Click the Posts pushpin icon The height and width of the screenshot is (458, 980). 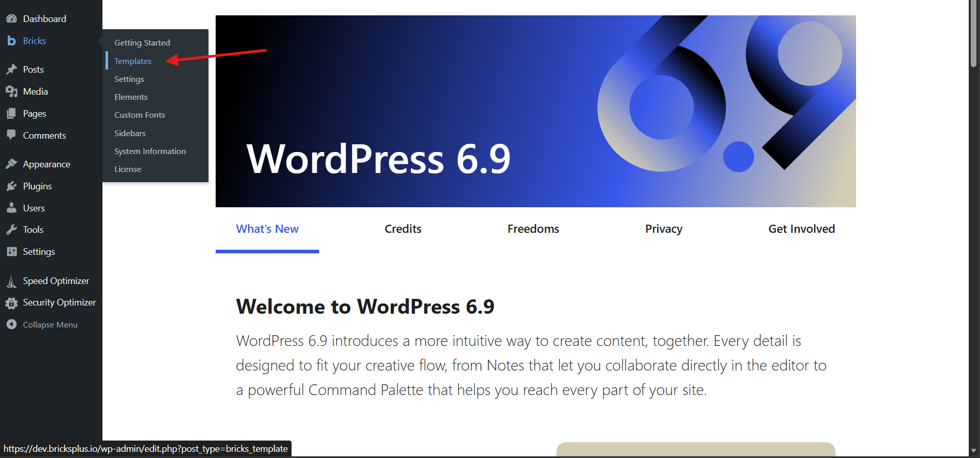11,70
